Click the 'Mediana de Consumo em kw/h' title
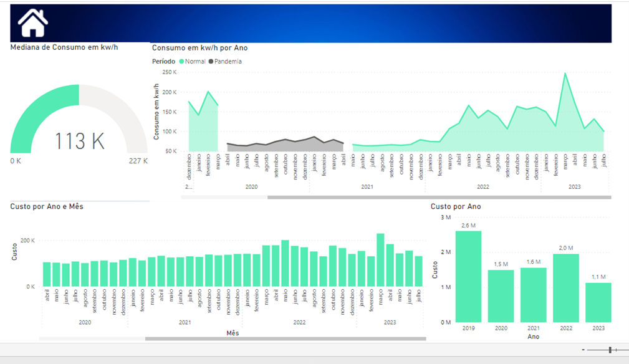This screenshot has width=629, height=364. coord(64,47)
